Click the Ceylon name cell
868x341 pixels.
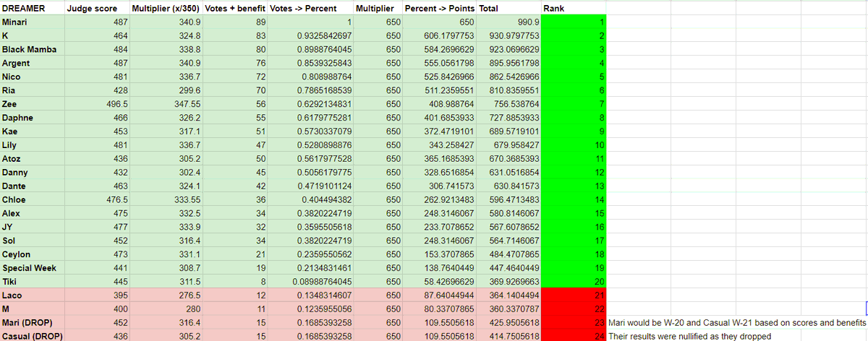coord(33,256)
